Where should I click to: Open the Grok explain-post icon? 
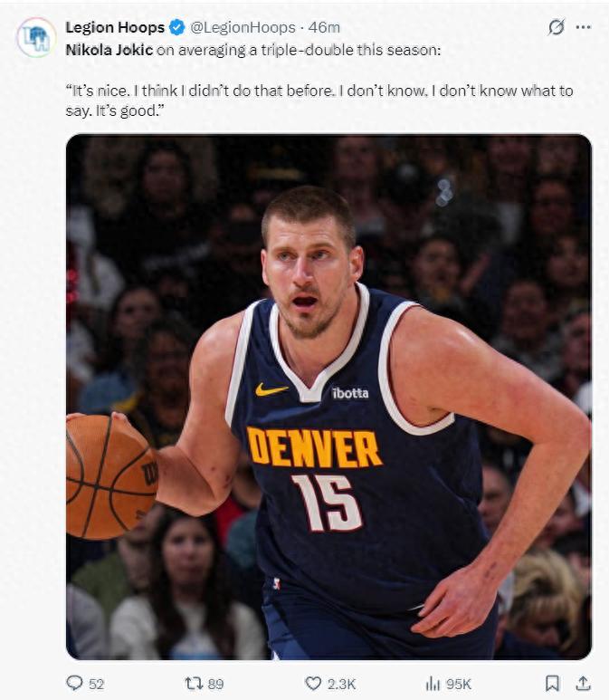click(x=557, y=28)
